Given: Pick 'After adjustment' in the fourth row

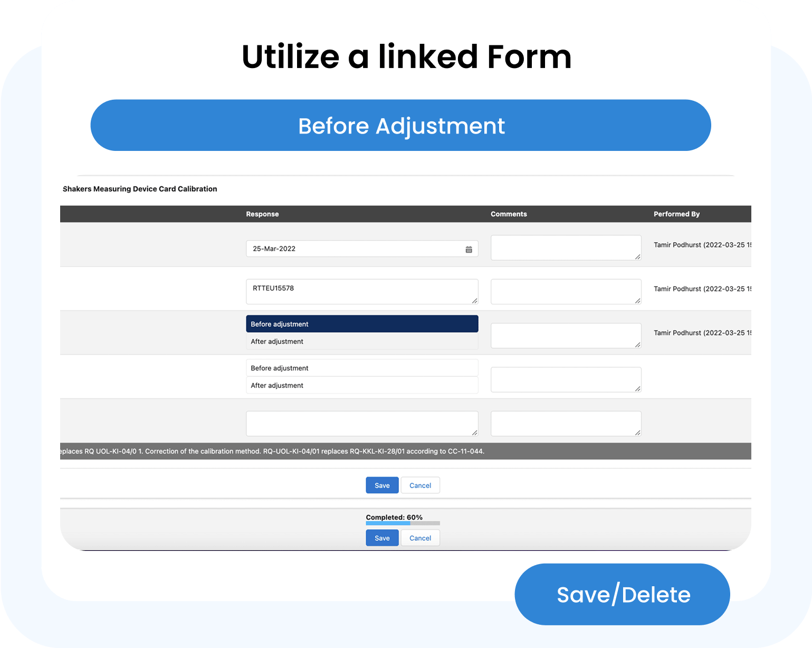Looking at the screenshot, I should pos(362,385).
